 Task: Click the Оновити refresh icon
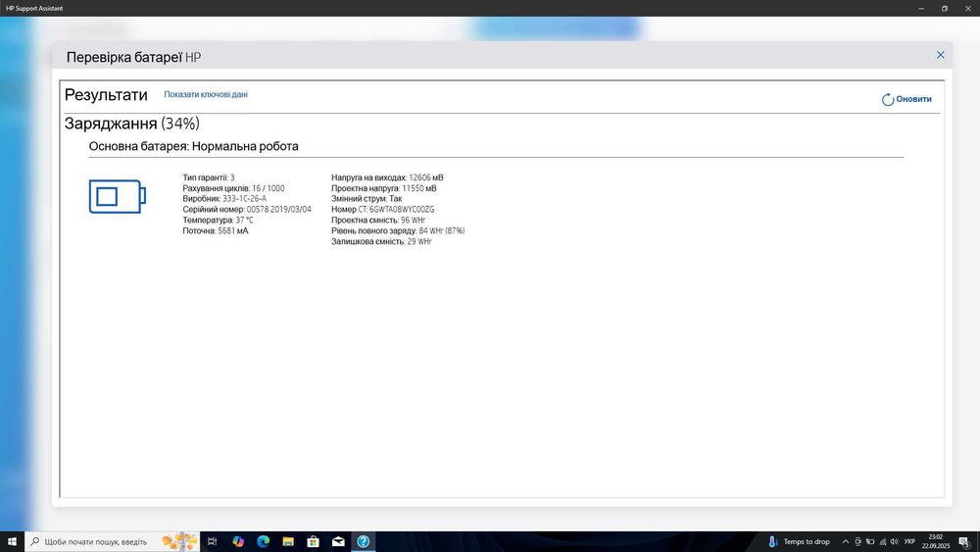(888, 99)
